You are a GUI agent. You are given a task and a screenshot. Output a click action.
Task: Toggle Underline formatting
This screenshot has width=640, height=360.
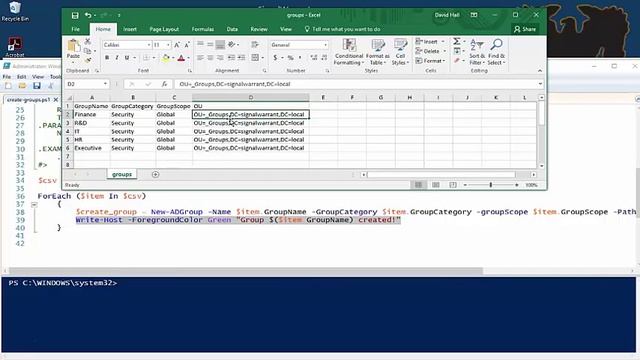(x=127, y=58)
